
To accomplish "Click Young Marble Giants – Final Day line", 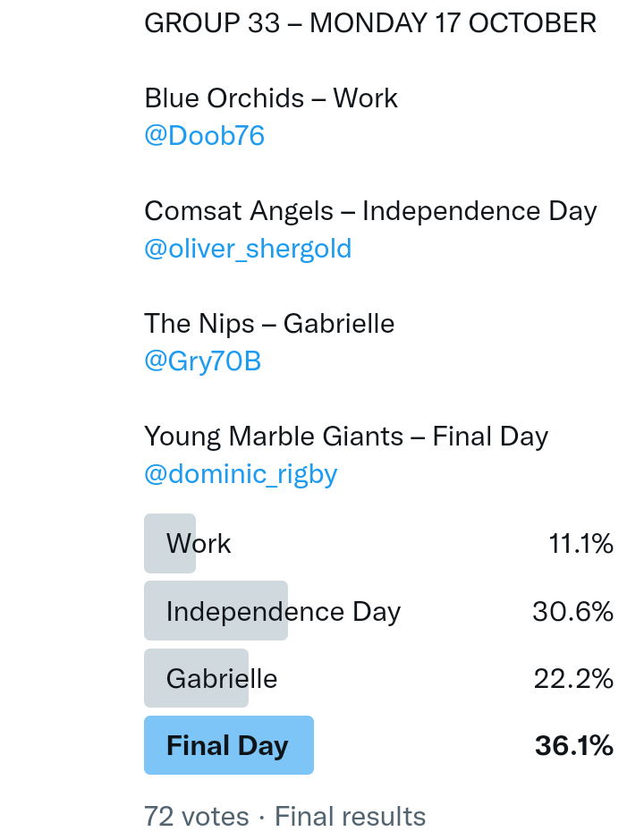I will point(346,437).
